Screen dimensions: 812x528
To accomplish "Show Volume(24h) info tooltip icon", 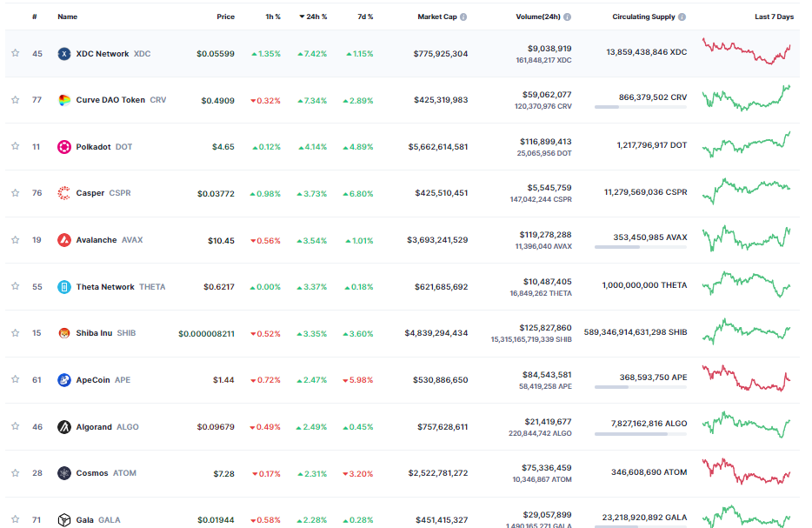I will [x=568, y=17].
